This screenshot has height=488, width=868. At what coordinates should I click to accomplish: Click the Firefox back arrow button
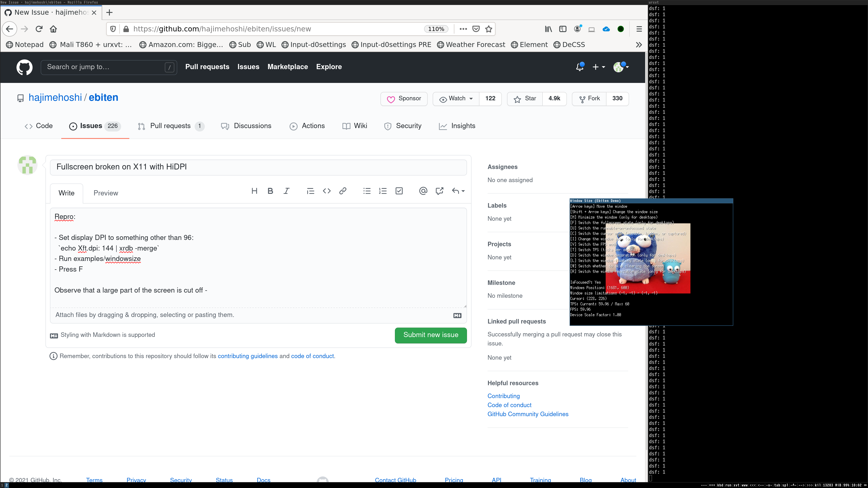click(x=9, y=29)
